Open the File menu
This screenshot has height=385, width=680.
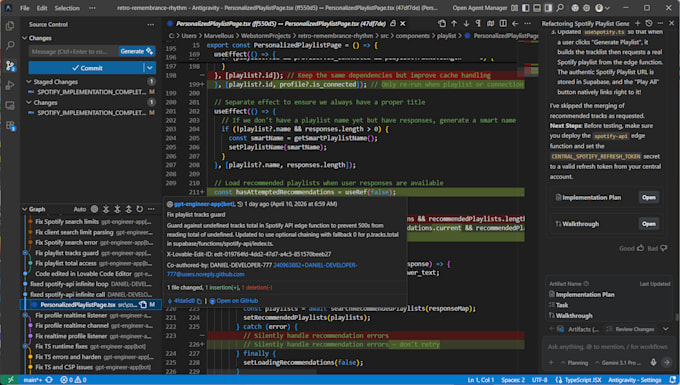click(25, 8)
